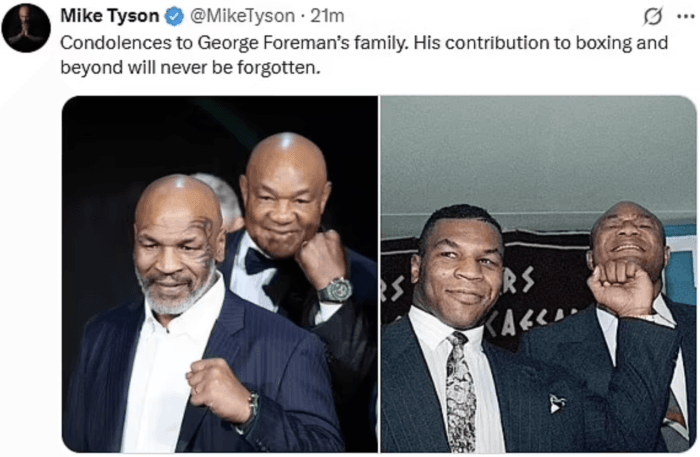The height and width of the screenshot is (457, 700).
Task: Click the words "George Foreman's family" in the tweet
Action: pos(302,43)
